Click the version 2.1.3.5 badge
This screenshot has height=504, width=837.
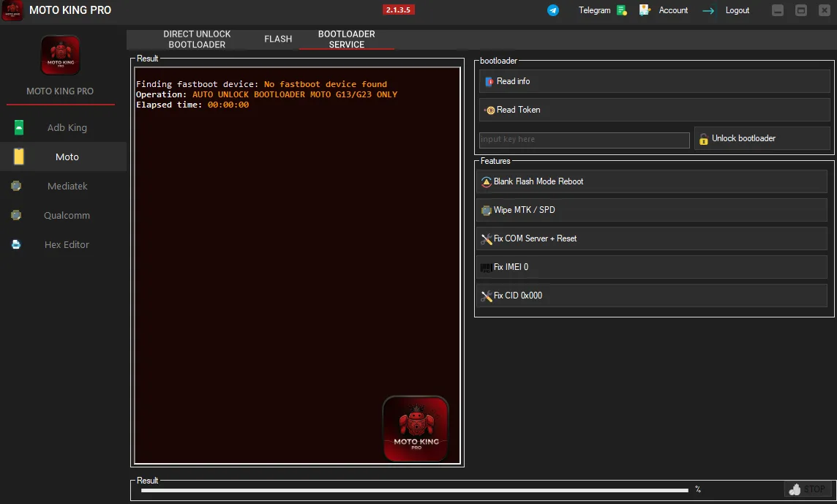[398, 10]
